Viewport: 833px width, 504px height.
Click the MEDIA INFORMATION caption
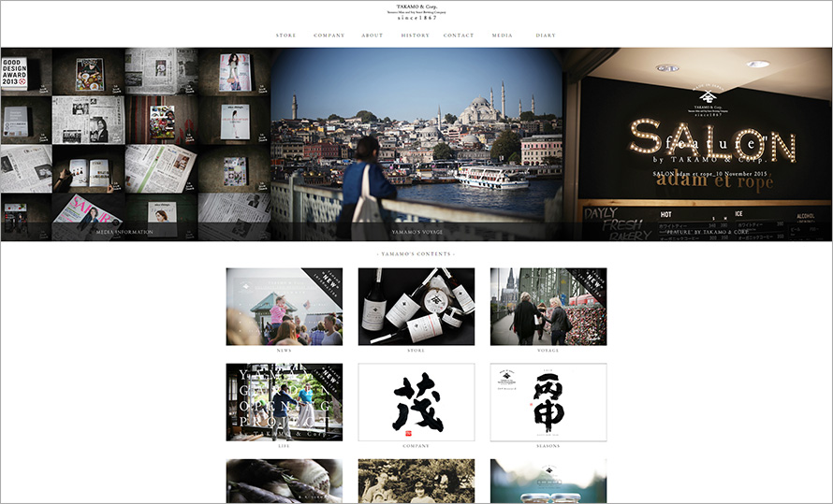pyautogui.click(x=124, y=233)
